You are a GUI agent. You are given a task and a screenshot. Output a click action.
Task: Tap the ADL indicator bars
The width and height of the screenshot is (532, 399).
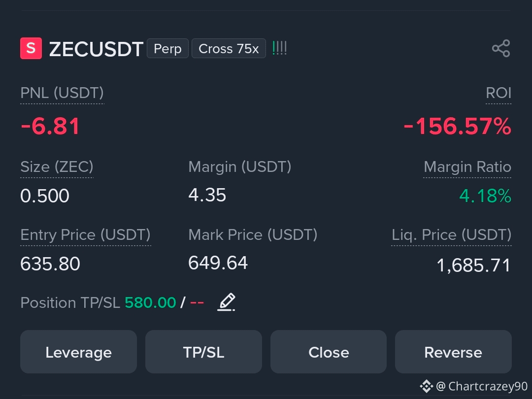280,48
